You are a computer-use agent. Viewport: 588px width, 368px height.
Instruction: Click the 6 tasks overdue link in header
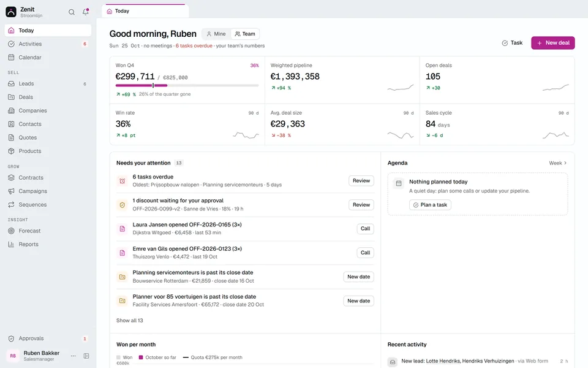click(194, 46)
